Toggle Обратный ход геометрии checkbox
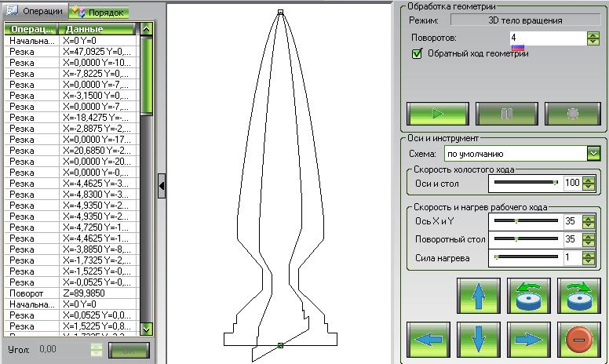The width and height of the screenshot is (609, 364). click(x=417, y=53)
